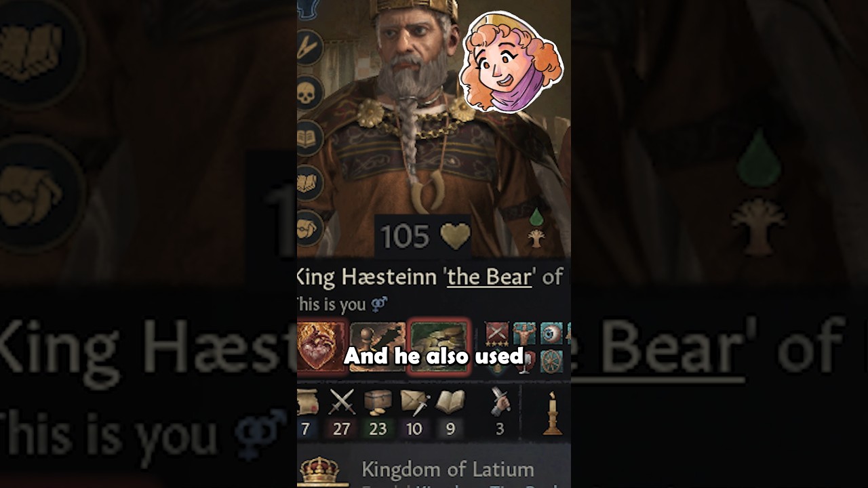Open the barbershop customize appearance icon

309,47
